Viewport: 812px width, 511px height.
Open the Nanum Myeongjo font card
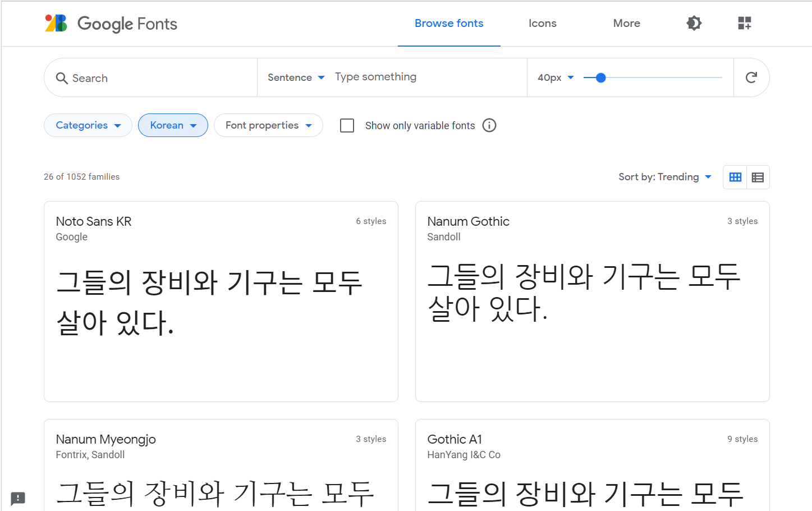tap(221, 465)
